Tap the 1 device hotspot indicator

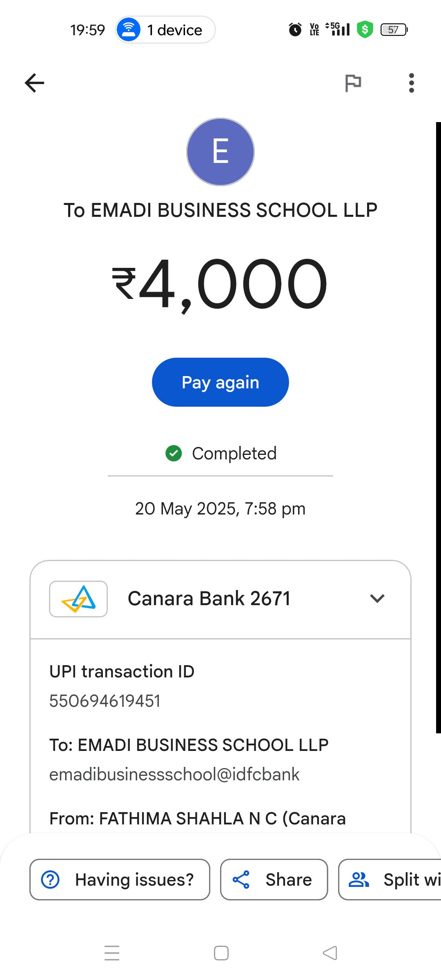tap(165, 30)
